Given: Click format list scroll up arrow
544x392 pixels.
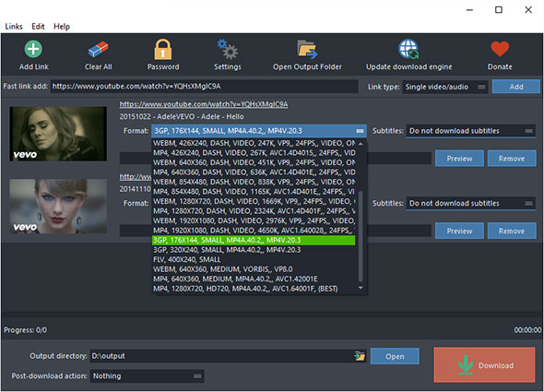Looking at the screenshot, I should click(361, 143).
